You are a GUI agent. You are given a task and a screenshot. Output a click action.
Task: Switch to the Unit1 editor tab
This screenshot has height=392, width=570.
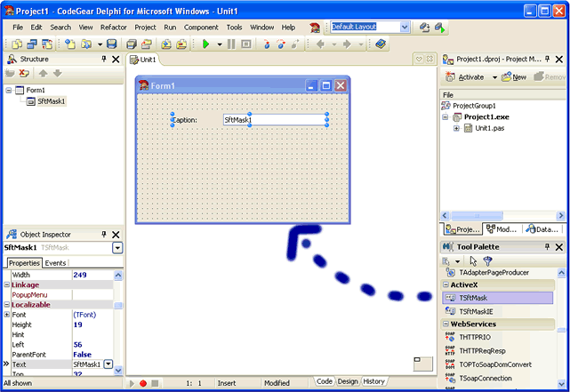[143, 60]
